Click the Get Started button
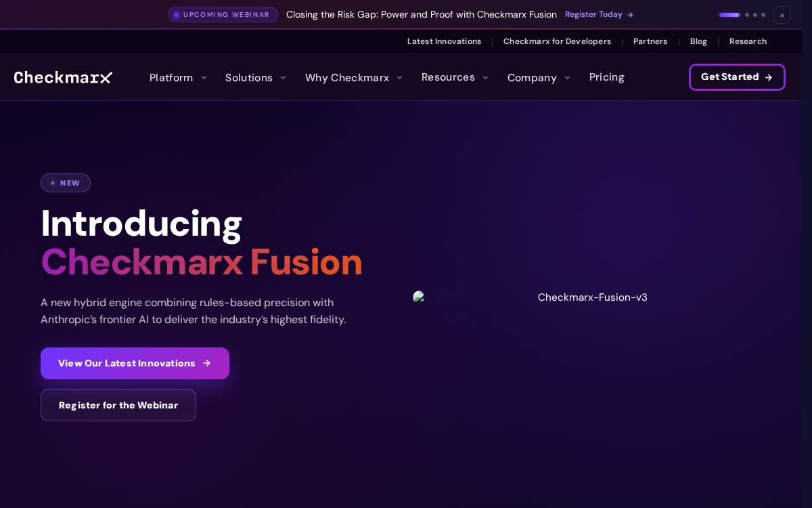812x508 pixels. tap(737, 77)
